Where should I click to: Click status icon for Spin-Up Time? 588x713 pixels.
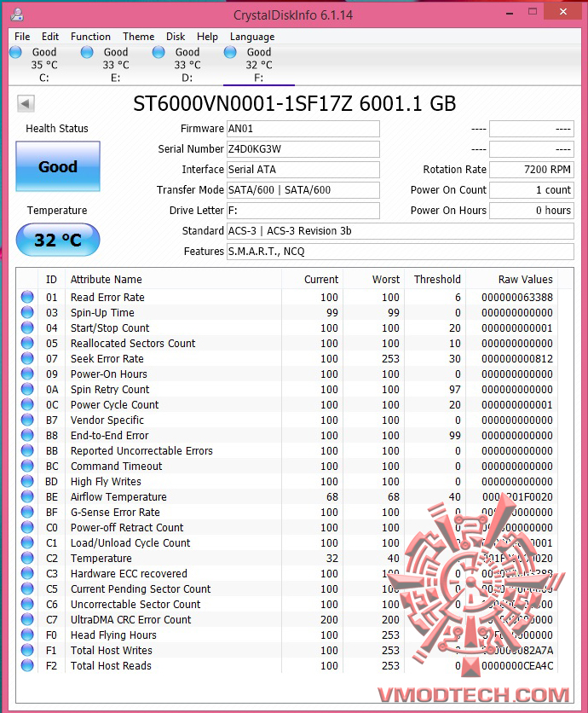(x=27, y=312)
